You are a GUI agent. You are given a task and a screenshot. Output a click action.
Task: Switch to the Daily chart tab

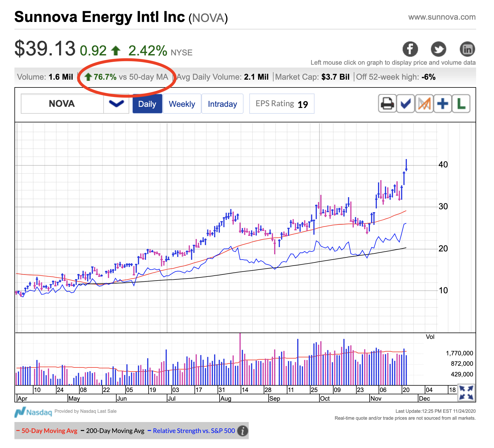coord(147,104)
